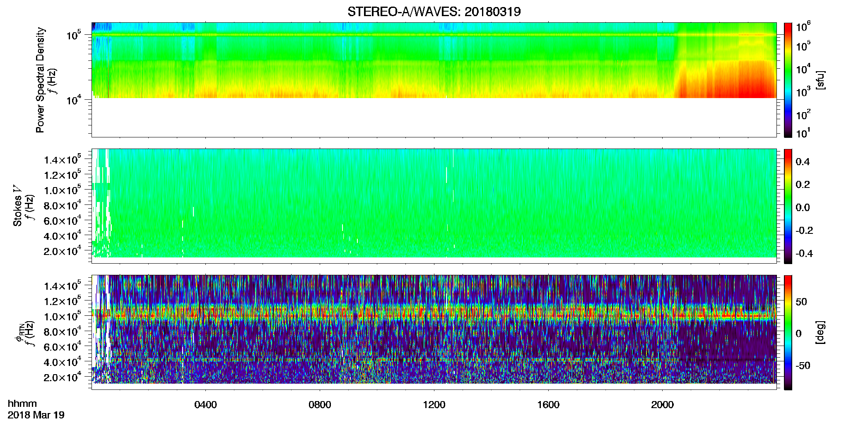Click the hhmm time format label
Viewport: 868px width, 447px height.
pos(22,404)
